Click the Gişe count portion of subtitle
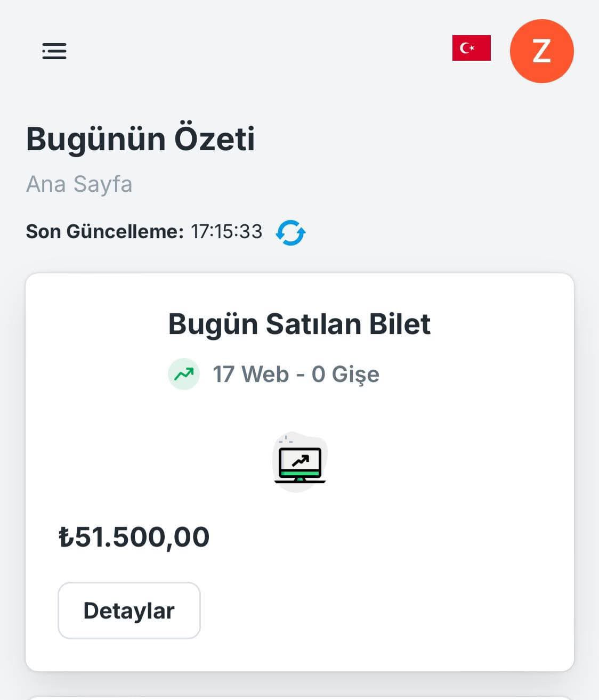The height and width of the screenshot is (700, 599). coord(345,375)
